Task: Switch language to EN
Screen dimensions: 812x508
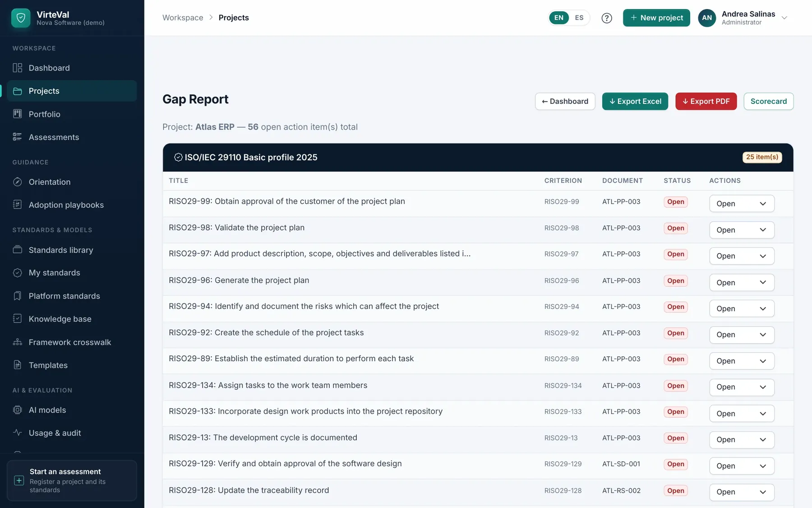Action: pos(559,18)
